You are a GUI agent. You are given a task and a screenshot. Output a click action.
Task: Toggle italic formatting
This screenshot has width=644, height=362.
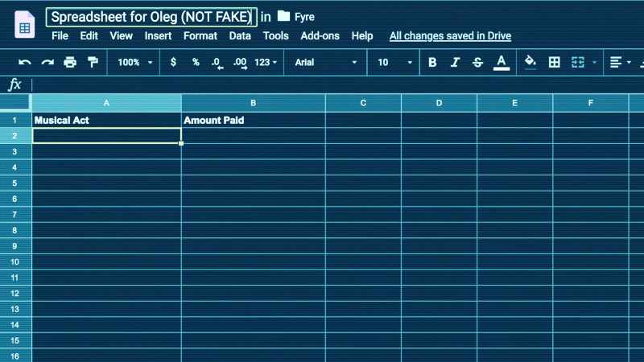[x=455, y=63]
